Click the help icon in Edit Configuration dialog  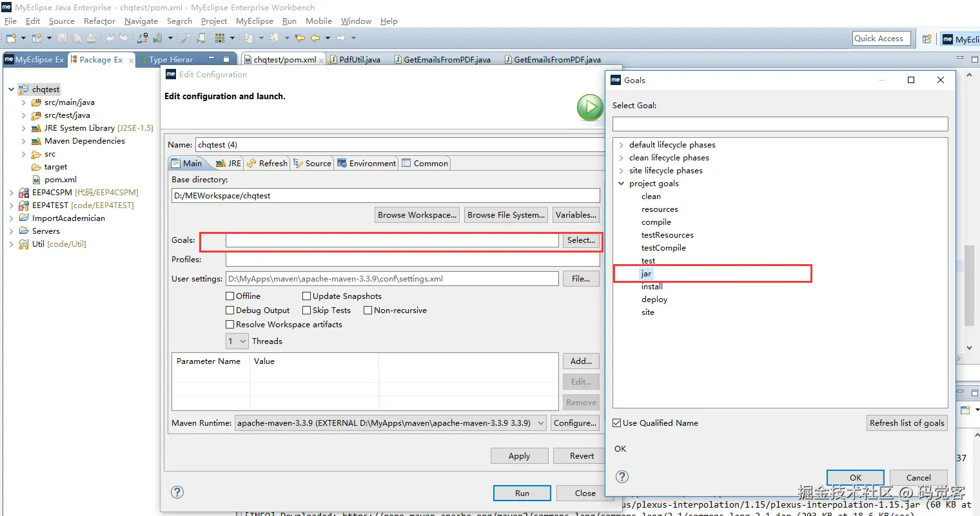tap(177, 492)
